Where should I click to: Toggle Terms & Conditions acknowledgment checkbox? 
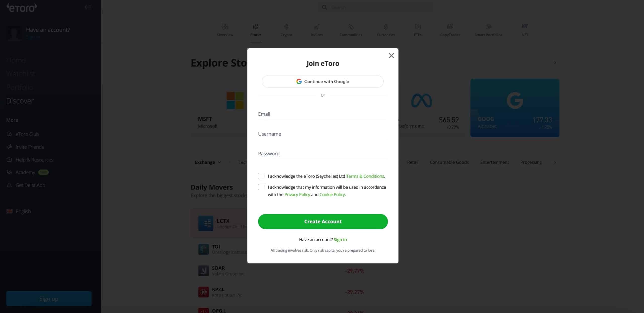(261, 176)
